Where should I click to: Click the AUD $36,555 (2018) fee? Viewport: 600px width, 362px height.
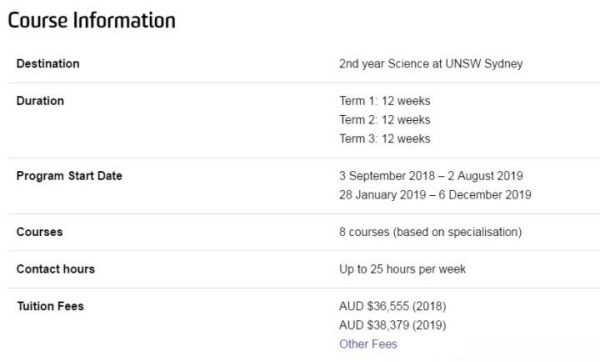393,306
